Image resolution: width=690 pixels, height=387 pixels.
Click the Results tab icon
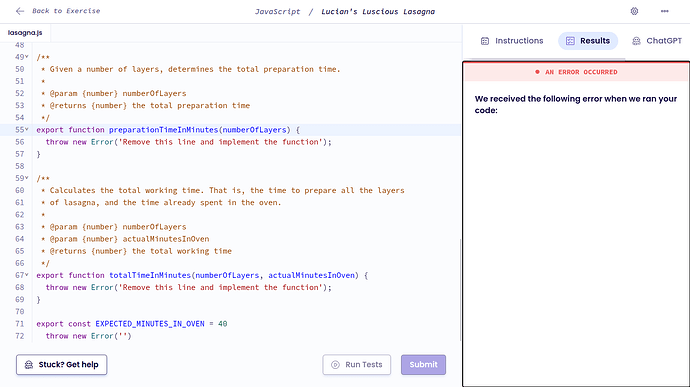pos(570,41)
